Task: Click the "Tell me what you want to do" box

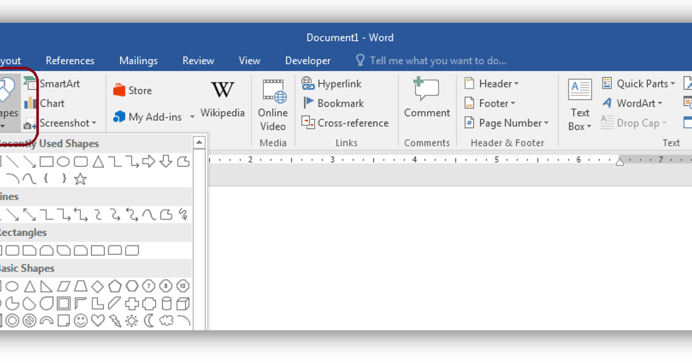Action: 431,60
